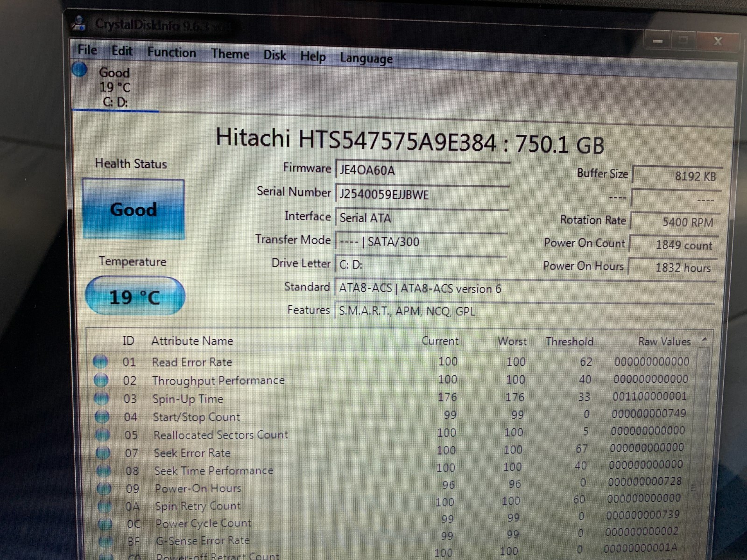Open the Edit menu
Viewport: 747px width, 560px height.
coord(122,50)
